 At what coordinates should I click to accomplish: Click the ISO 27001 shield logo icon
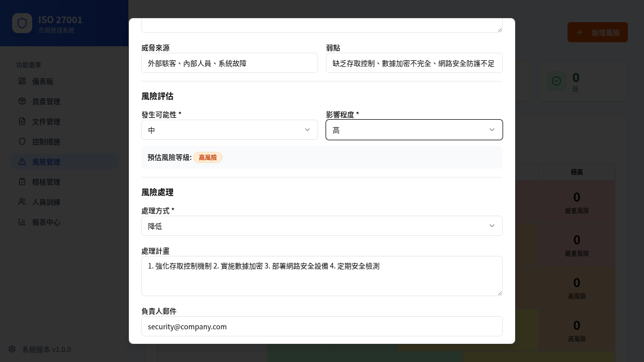click(x=22, y=23)
